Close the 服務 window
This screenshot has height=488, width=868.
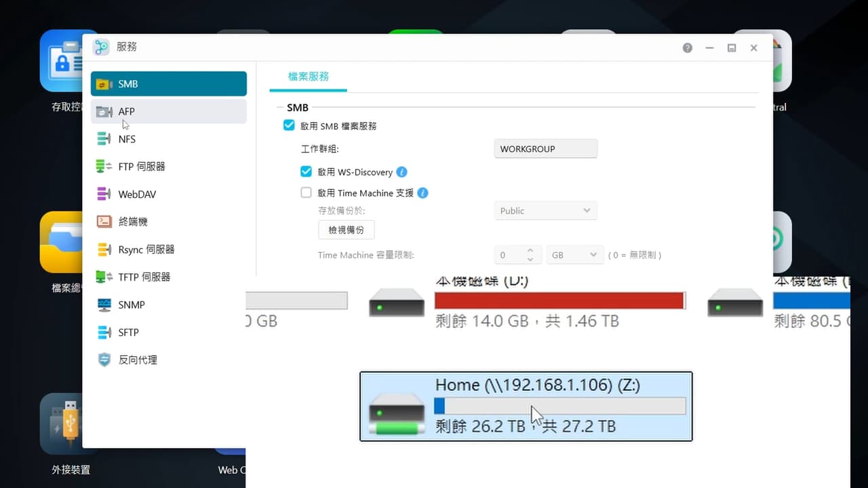753,47
